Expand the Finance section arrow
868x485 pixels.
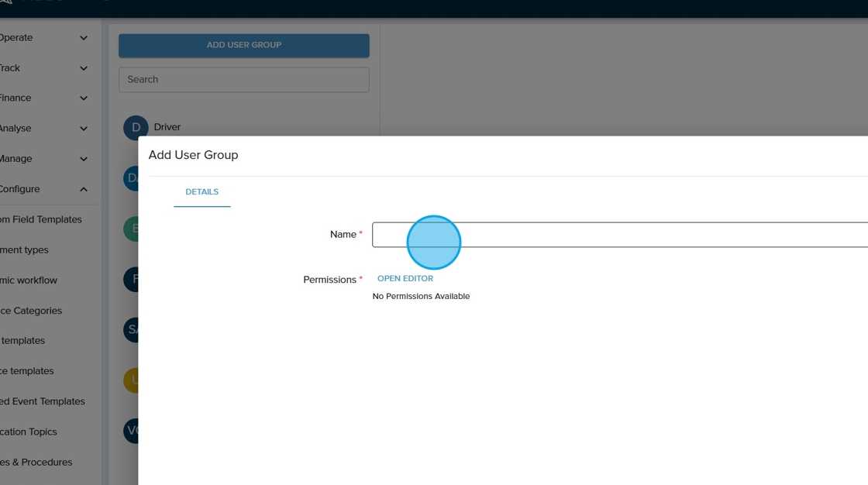[84, 98]
